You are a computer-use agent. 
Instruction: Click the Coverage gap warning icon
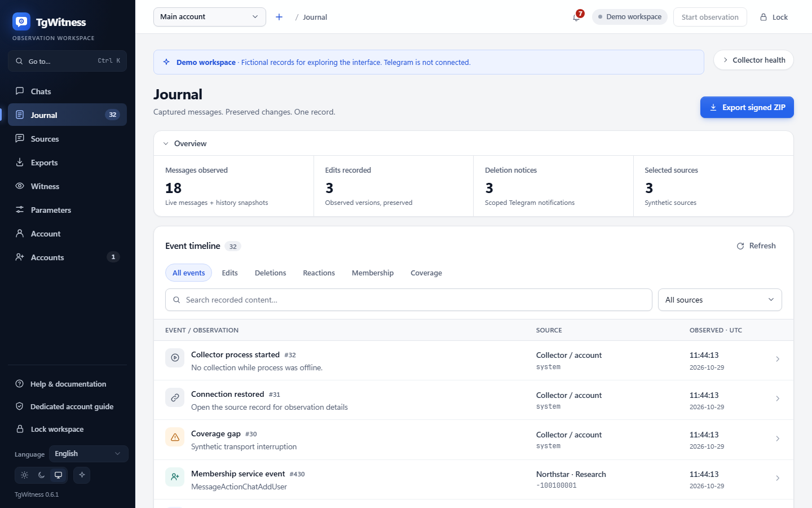[x=175, y=437]
